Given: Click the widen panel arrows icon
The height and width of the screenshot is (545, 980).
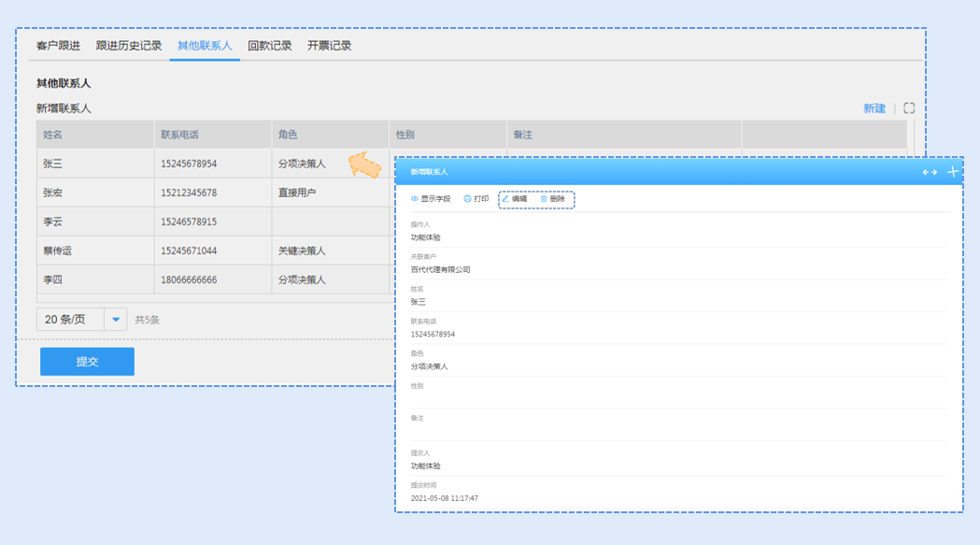Looking at the screenshot, I should (930, 172).
